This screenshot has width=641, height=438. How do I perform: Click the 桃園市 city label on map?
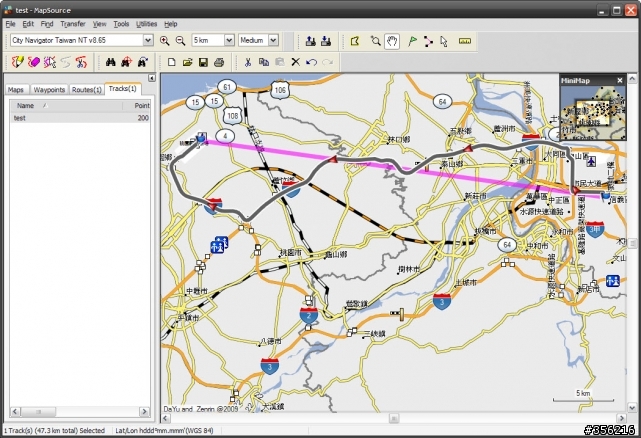pos(290,253)
